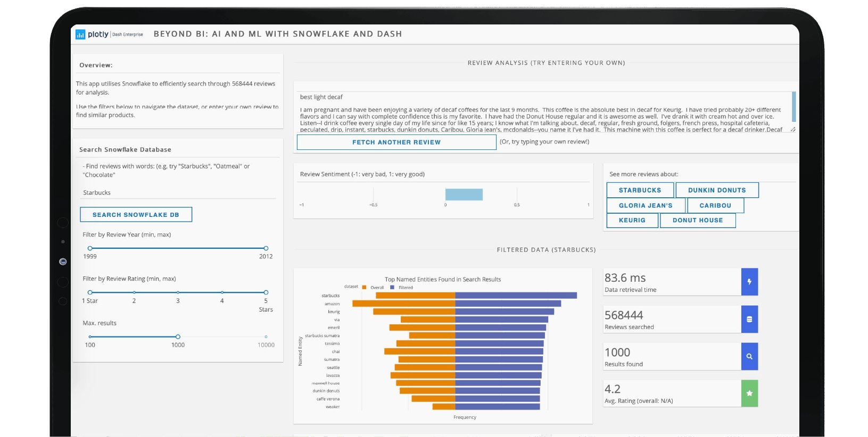
Task: Click the '568444' reviews searched value
Action: tap(624, 315)
